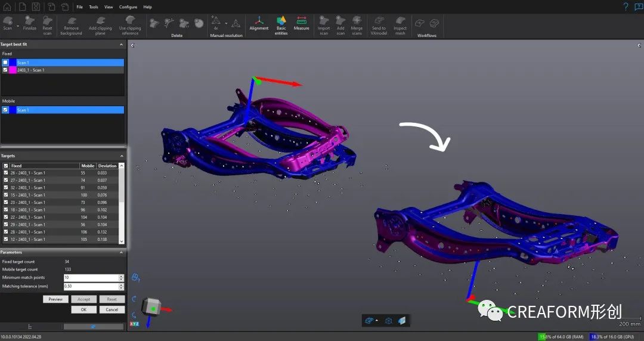644x341 pixels.
Task: Collapse left panel with viewport left arrow
Action: [132, 45]
